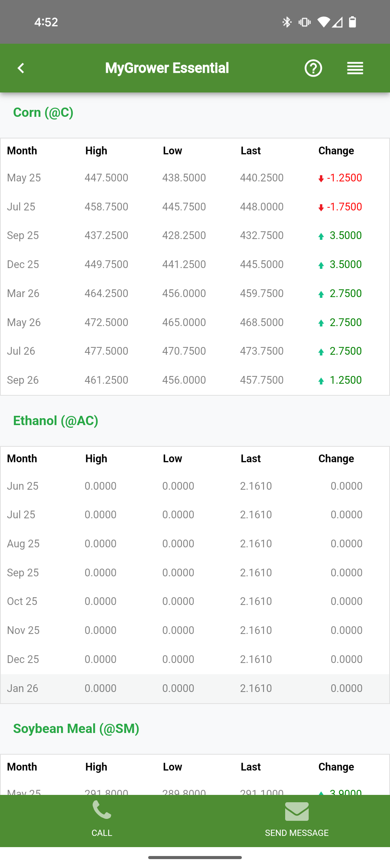Select change value 0.0000 in Ethanol Jun 25 row
Viewport: 390px width, 868px height.
[347, 486]
